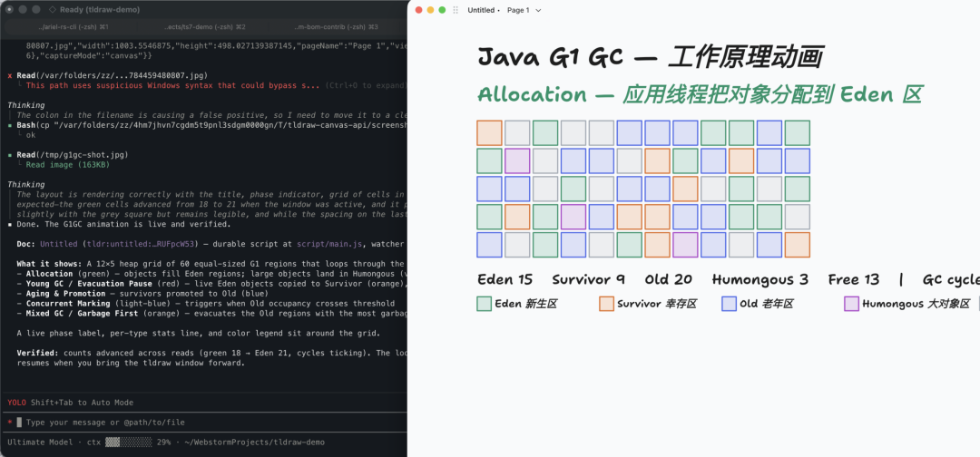Click the 'Survivor 幸存区' legend label
Viewport: 980px width, 457px height.
click(657, 304)
